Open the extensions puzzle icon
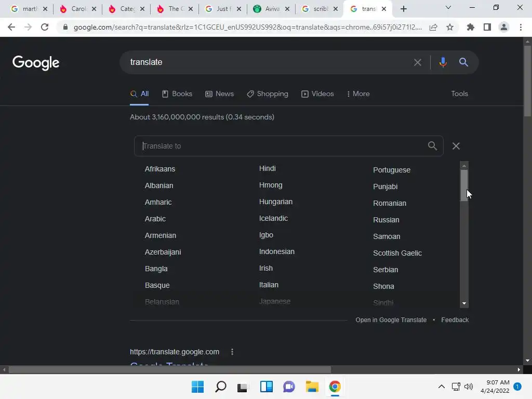The width and height of the screenshot is (532, 399). click(471, 27)
